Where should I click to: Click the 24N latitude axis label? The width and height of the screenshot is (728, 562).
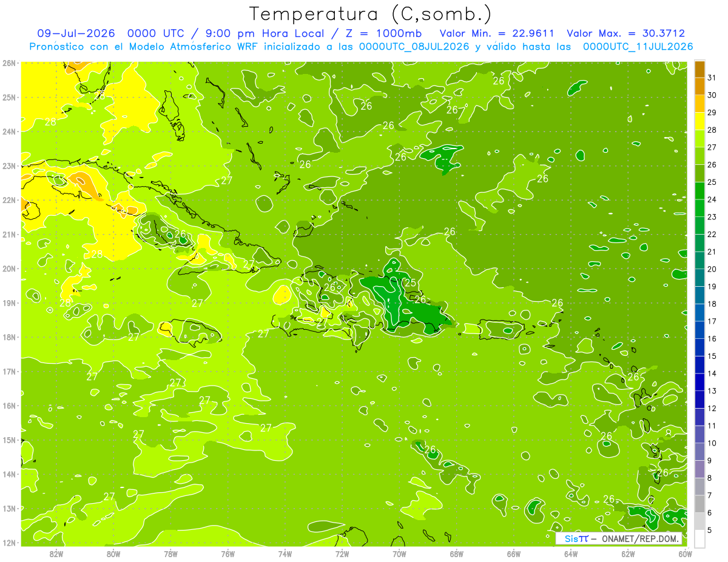click(x=9, y=132)
